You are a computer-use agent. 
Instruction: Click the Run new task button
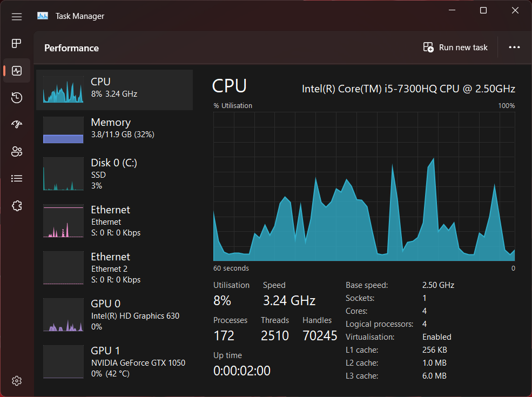tap(455, 48)
